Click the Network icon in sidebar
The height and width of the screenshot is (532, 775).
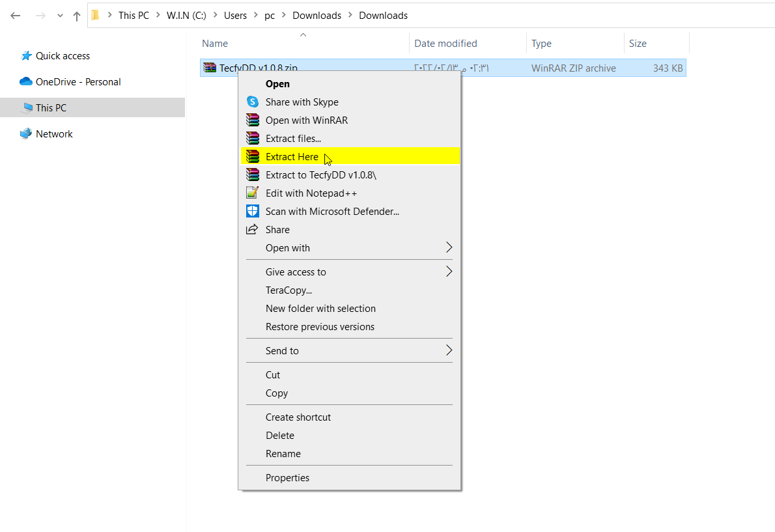26,134
